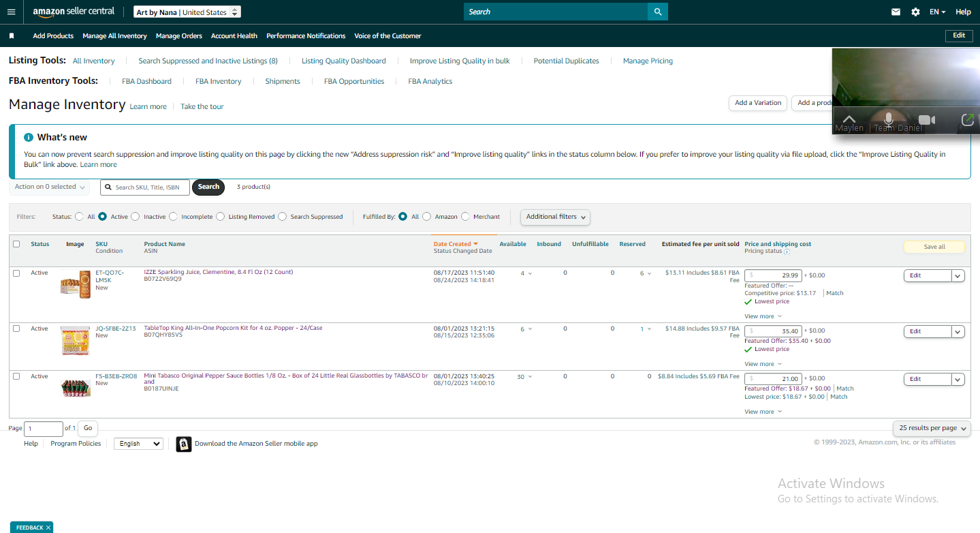
Task: Open the English footer language select
Action: pyautogui.click(x=138, y=444)
